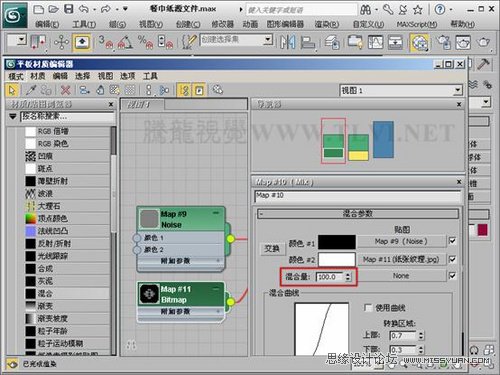Open the named selection sets dropdown
Screen dimensions: 500x375
(268, 40)
